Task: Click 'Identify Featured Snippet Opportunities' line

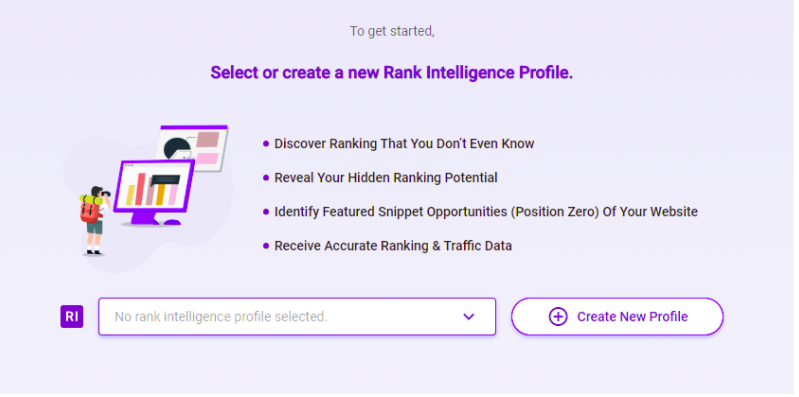Action: [x=486, y=211]
